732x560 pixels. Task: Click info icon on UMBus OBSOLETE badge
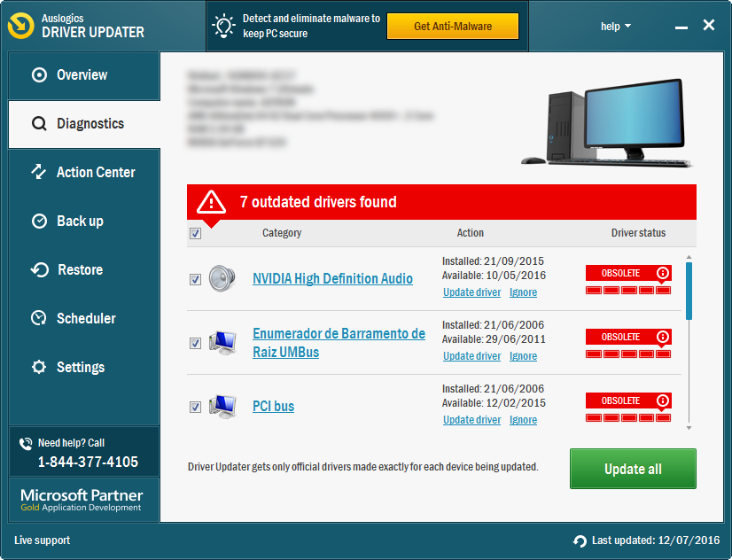(663, 337)
